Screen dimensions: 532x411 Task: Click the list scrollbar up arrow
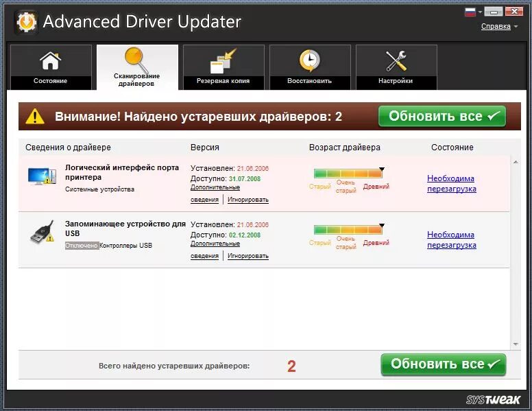pyautogui.click(x=516, y=163)
